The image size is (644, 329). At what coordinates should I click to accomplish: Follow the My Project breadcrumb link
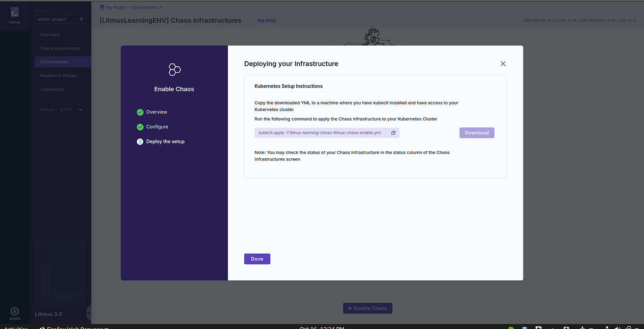[x=116, y=8]
